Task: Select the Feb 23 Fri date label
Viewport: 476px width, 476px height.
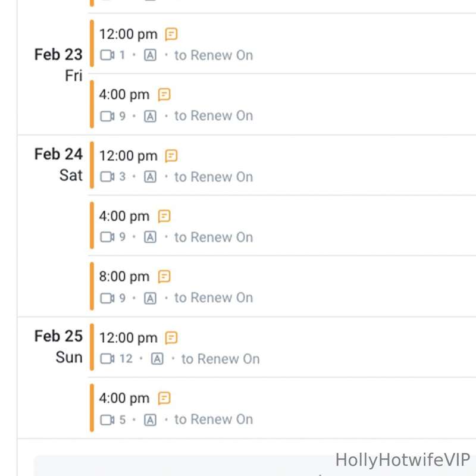Action: point(58,65)
